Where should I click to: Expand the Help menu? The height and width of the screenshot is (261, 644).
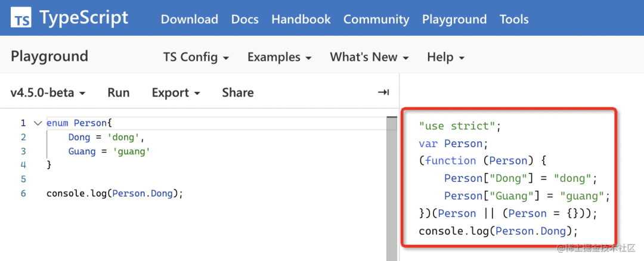(445, 57)
